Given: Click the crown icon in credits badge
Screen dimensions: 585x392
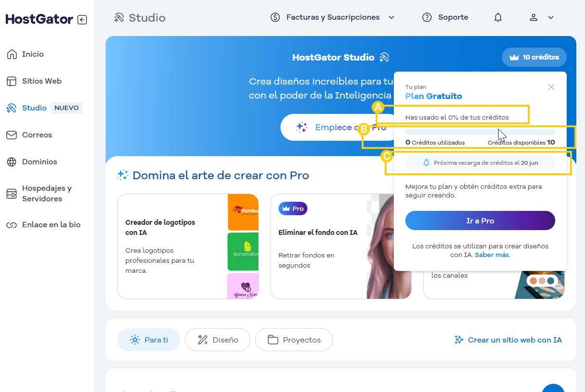Looking at the screenshot, I should coord(514,57).
